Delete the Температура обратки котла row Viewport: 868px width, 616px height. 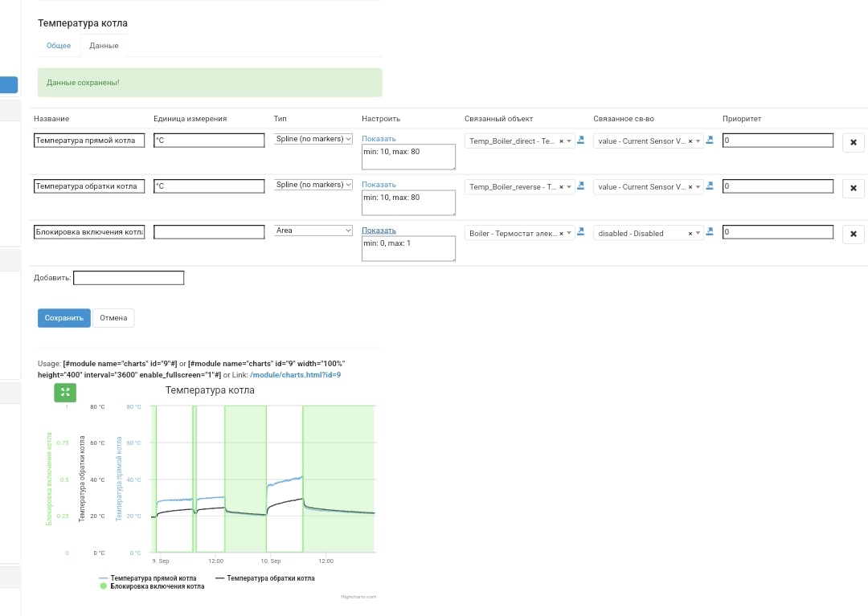[853, 189]
